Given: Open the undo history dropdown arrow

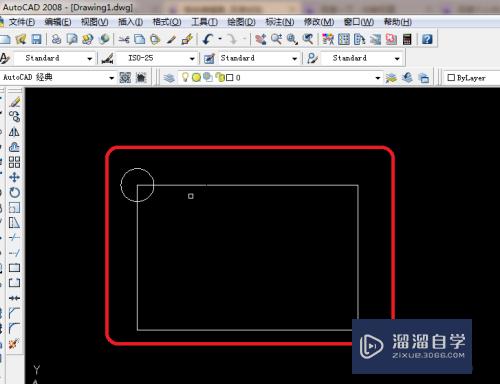Looking at the screenshot, I should click(x=220, y=39).
